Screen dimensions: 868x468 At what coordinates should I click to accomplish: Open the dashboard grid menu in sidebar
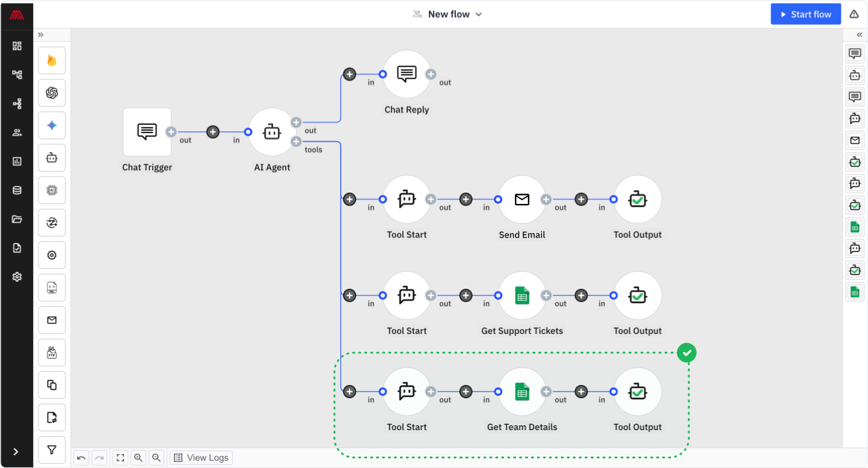[17, 46]
